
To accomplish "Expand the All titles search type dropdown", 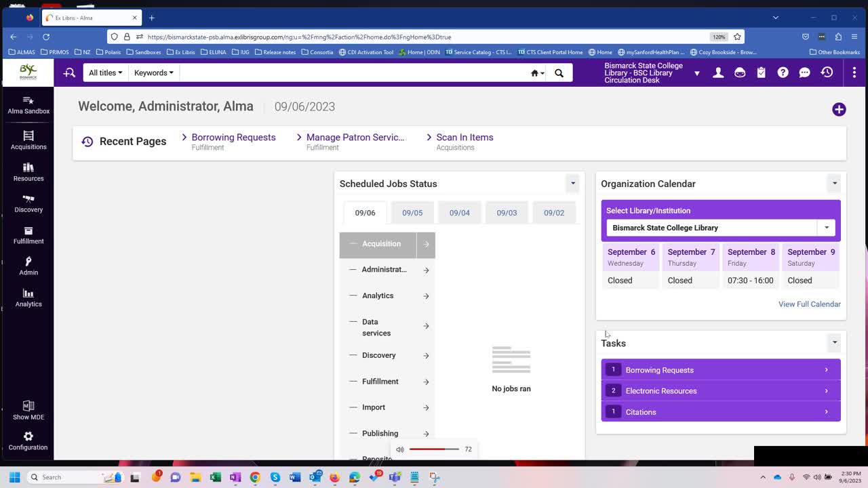I will 106,73.
